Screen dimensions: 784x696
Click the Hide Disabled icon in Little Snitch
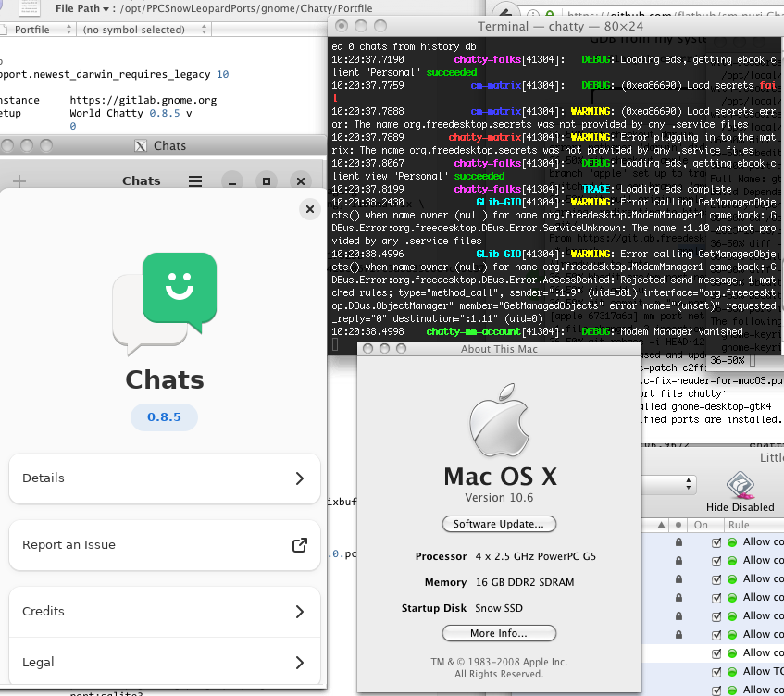pos(740,486)
